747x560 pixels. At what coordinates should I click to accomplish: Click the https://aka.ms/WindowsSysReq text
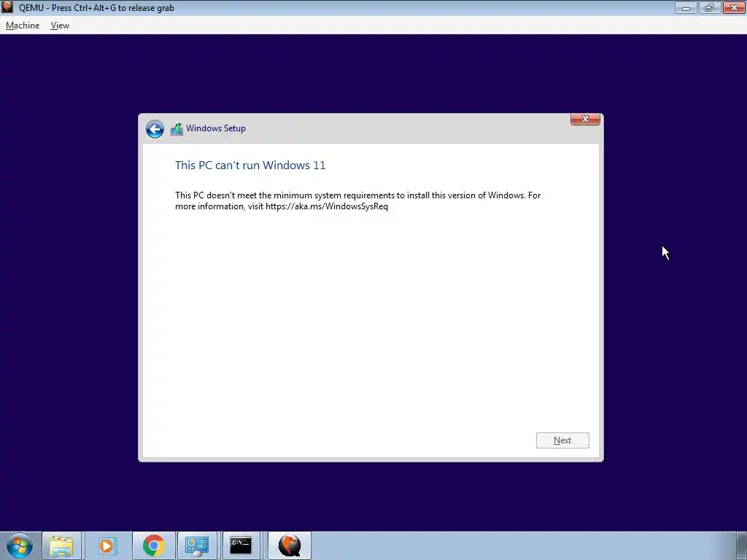327,206
